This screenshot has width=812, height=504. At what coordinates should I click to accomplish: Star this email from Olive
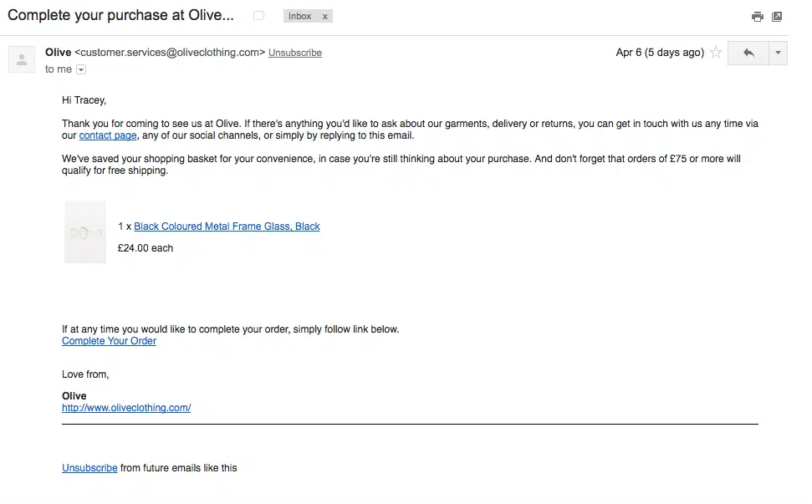(716, 53)
